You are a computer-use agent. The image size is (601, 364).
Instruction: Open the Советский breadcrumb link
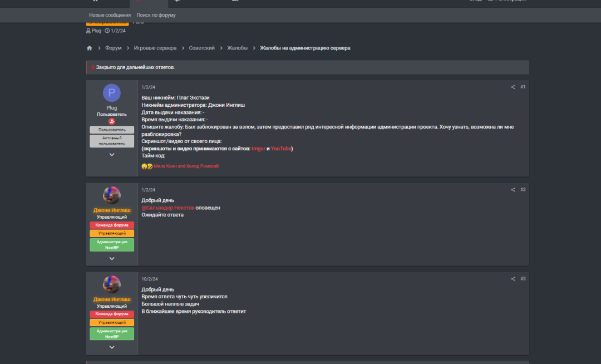201,48
